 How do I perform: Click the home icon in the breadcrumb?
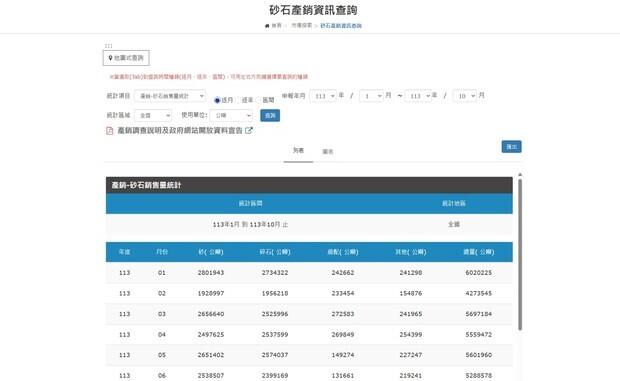[x=267, y=26]
